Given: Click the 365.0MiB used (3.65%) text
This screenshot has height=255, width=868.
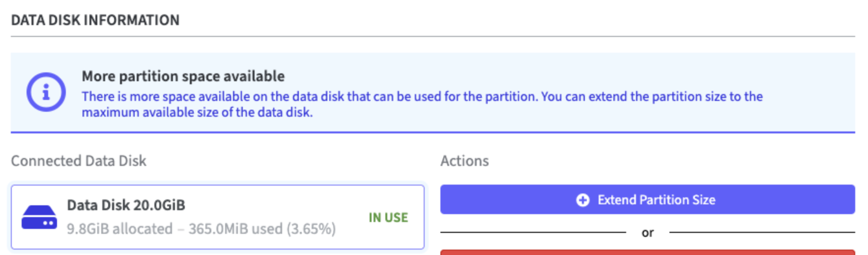Looking at the screenshot, I should [262, 229].
